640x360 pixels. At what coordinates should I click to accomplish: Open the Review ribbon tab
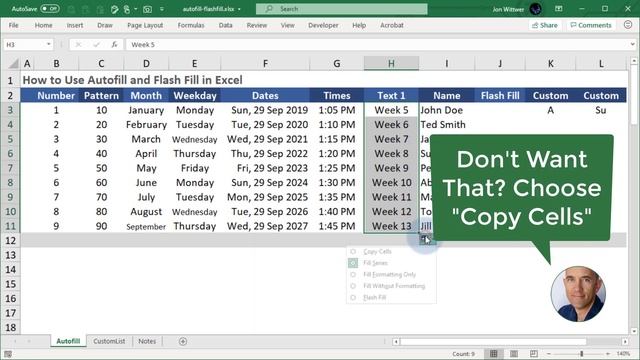tap(256, 25)
